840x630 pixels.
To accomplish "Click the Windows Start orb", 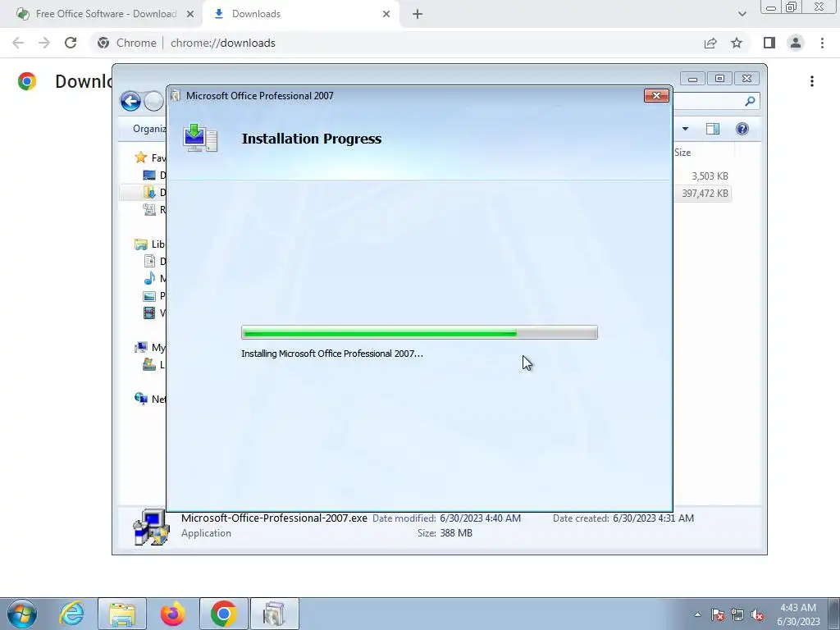I will click(22, 614).
